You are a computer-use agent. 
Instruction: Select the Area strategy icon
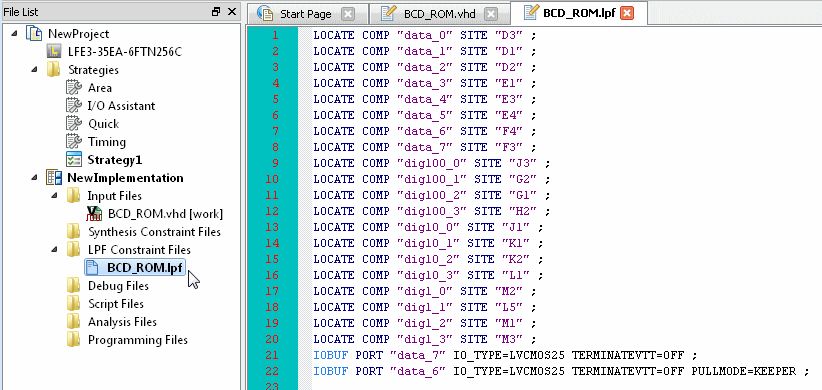pos(74,88)
